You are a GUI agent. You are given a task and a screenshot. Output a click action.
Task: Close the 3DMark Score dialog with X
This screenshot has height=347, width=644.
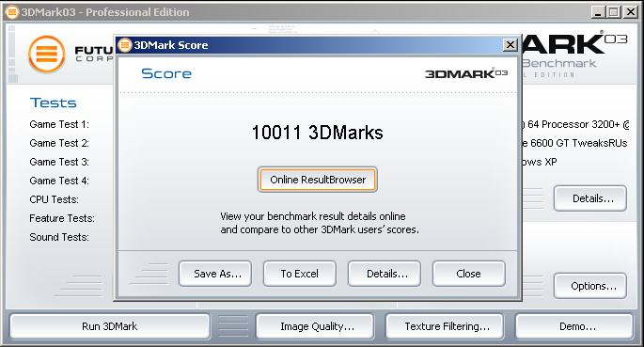tap(510, 45)
